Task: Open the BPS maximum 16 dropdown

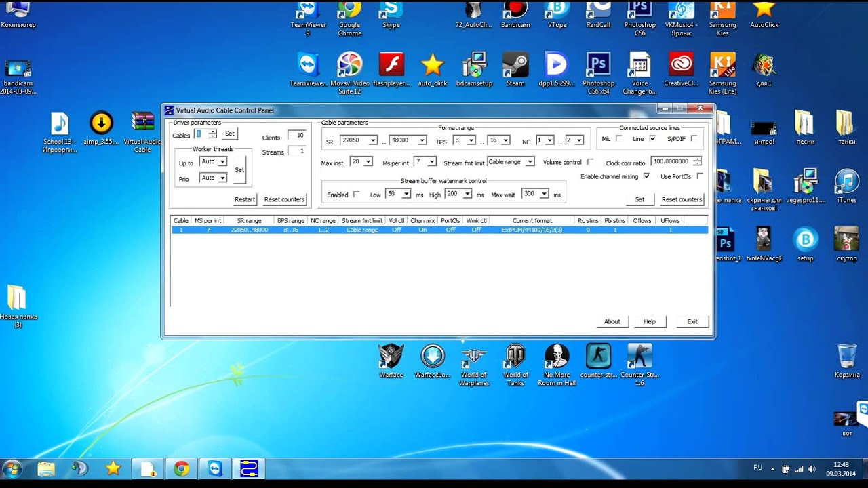Action: coord(505,140)
